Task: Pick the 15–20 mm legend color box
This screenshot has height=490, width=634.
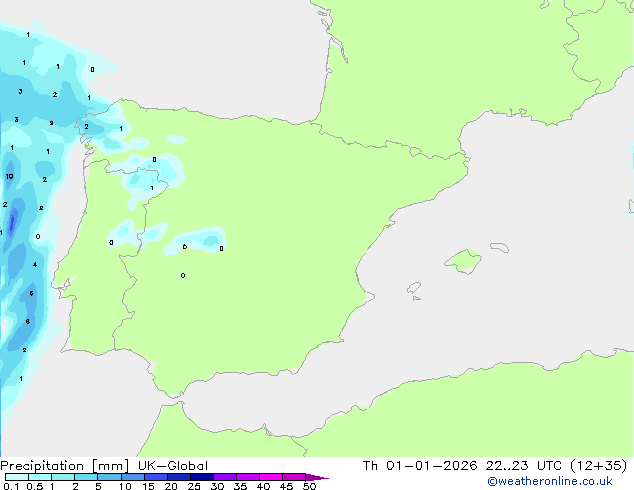Action: (x=156, y=477)
